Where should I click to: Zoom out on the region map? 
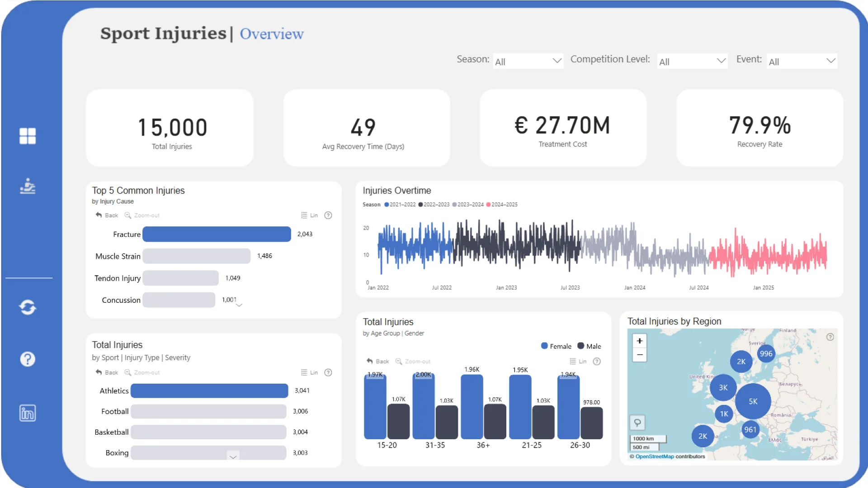point(639,355)
